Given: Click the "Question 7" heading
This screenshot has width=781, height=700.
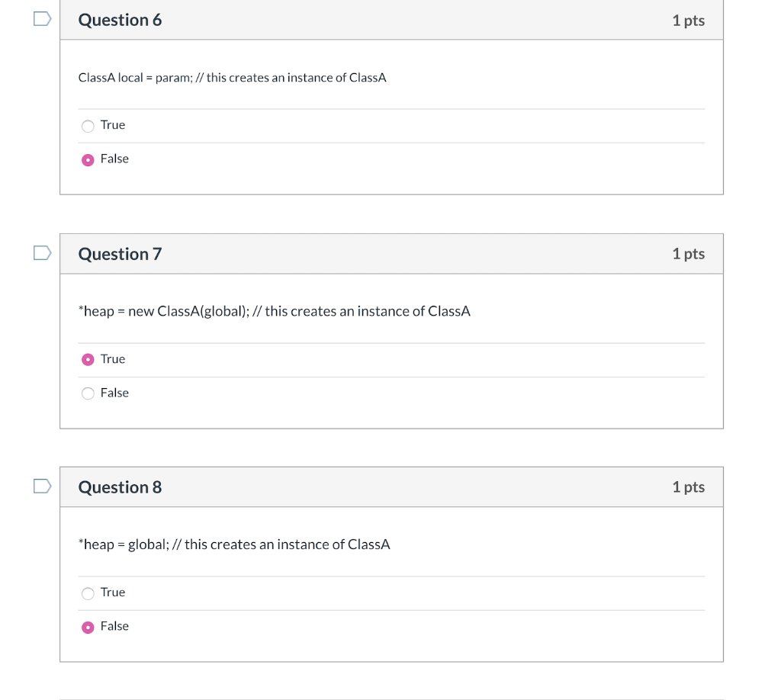Looking at the screenshot, I should click(120, 254).
